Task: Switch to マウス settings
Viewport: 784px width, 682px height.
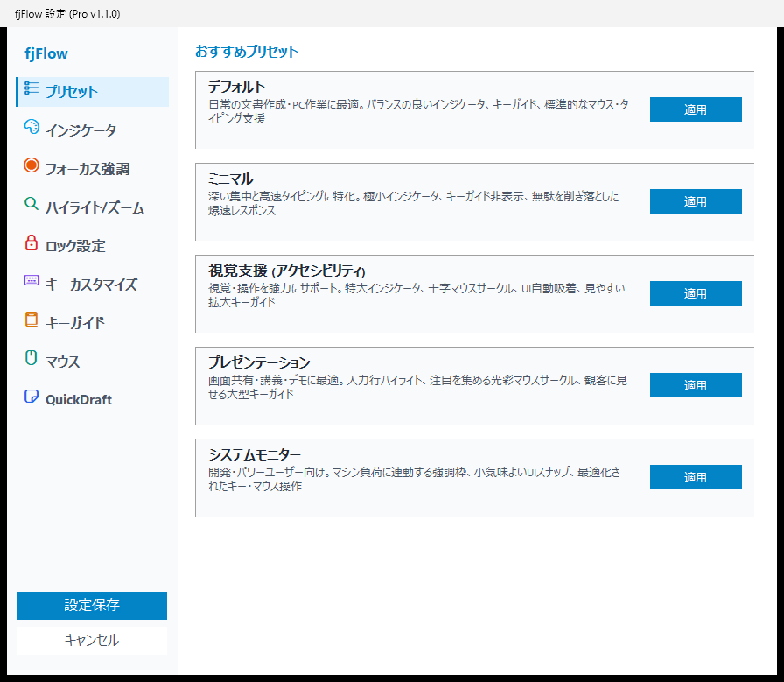Action: [93, 362]
